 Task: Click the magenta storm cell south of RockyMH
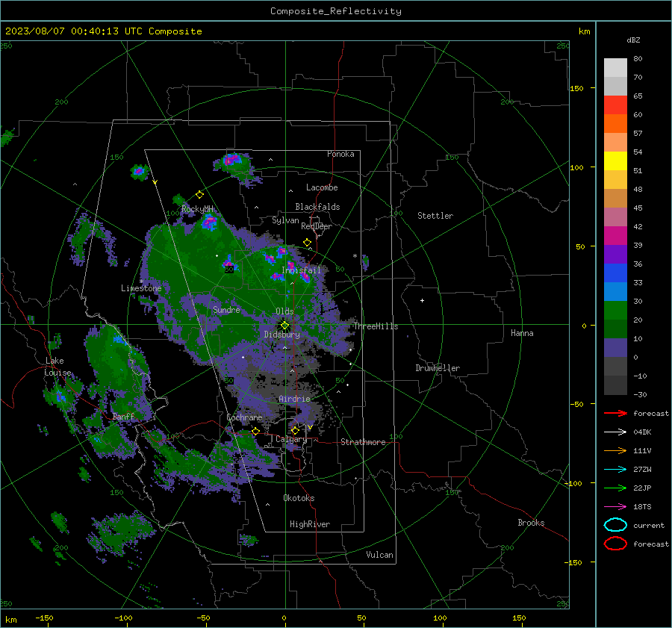tap(210, 222)
